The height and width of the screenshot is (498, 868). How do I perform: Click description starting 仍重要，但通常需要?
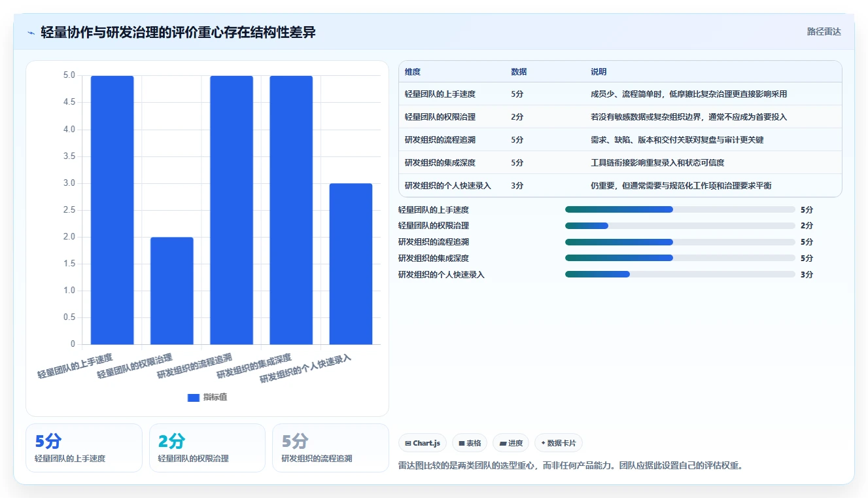(x=681, y=186)
